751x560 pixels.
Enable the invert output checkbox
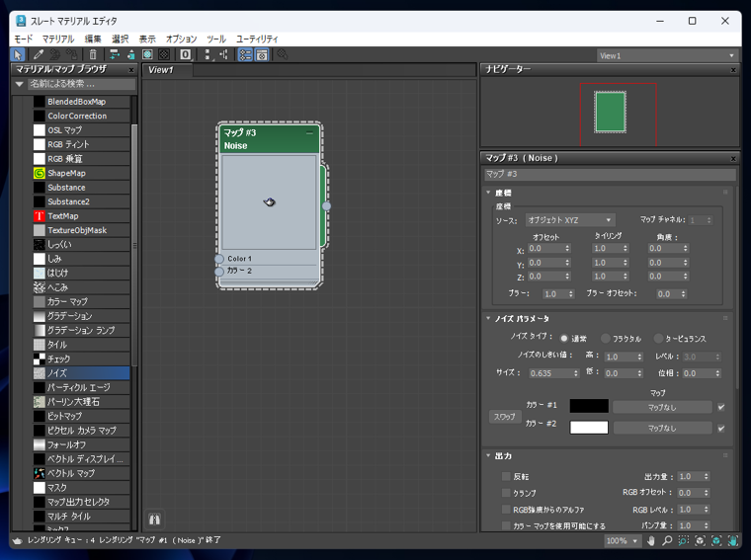[x=506, y=476]
